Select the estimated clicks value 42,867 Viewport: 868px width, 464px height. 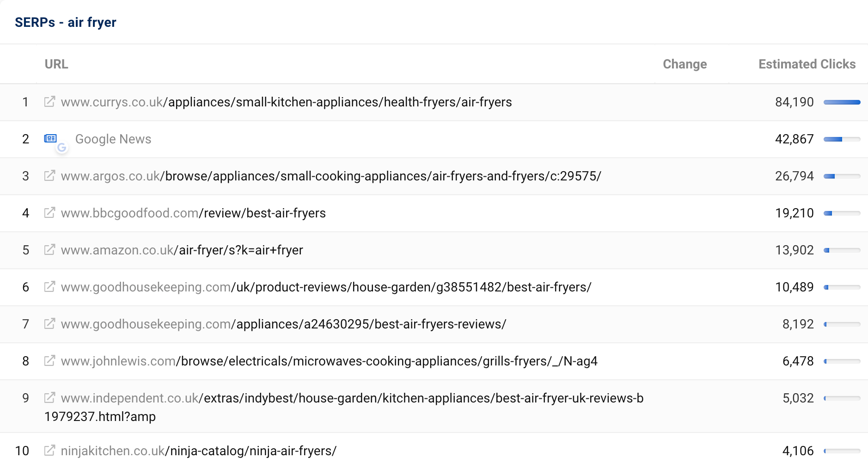coord(794,139)
